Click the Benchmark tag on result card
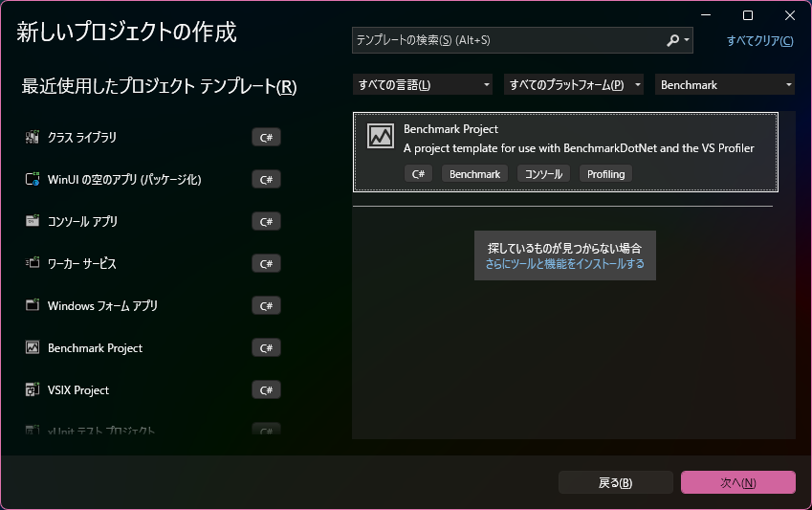The height and width of the screenshot is (510, 812). coord(475,173)
